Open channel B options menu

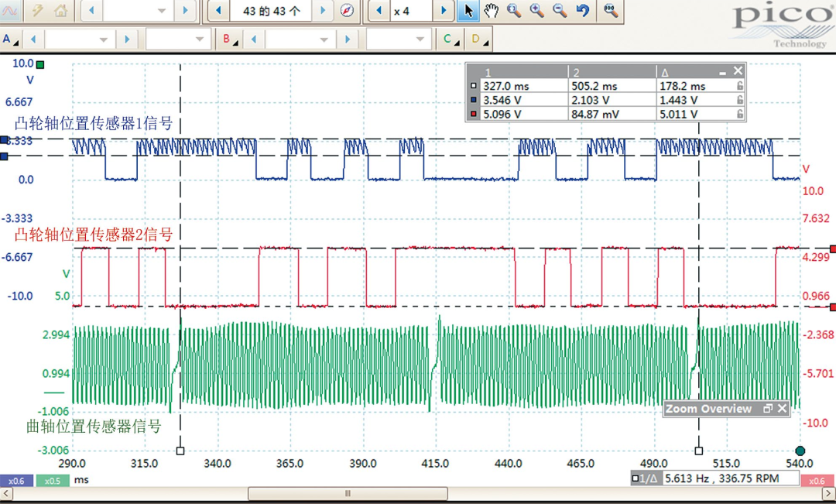(230, 39)
